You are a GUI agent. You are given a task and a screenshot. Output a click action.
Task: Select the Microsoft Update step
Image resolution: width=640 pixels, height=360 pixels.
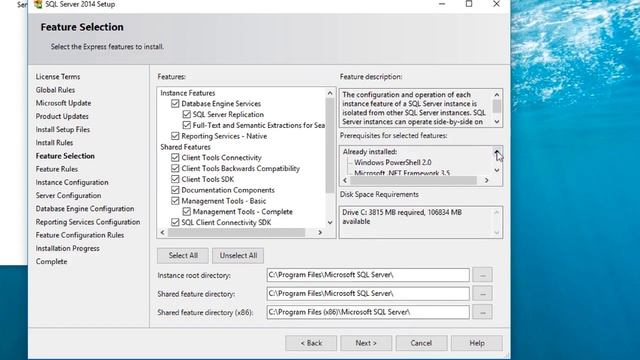click(x=63, y=103)
